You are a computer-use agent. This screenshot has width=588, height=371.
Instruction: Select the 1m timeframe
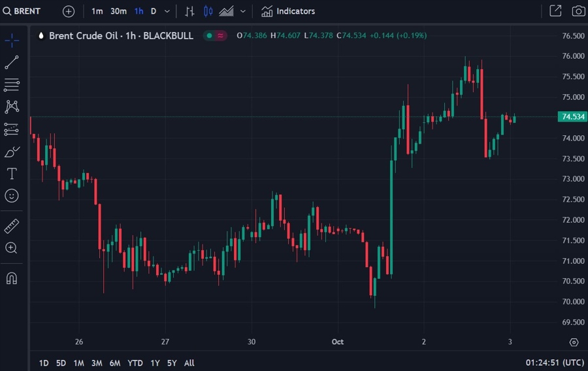pos(97,11)
